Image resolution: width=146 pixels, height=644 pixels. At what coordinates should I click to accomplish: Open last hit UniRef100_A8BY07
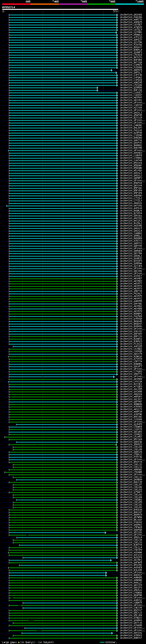(x=131, y=638)
